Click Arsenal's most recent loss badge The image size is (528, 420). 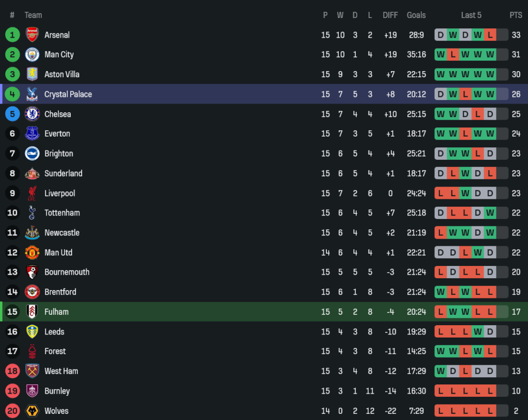coord(490,35)
